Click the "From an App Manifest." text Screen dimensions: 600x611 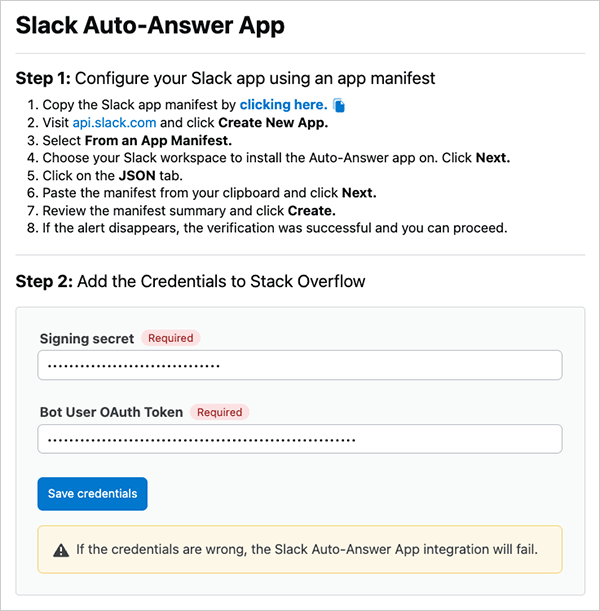pos(172,140)
